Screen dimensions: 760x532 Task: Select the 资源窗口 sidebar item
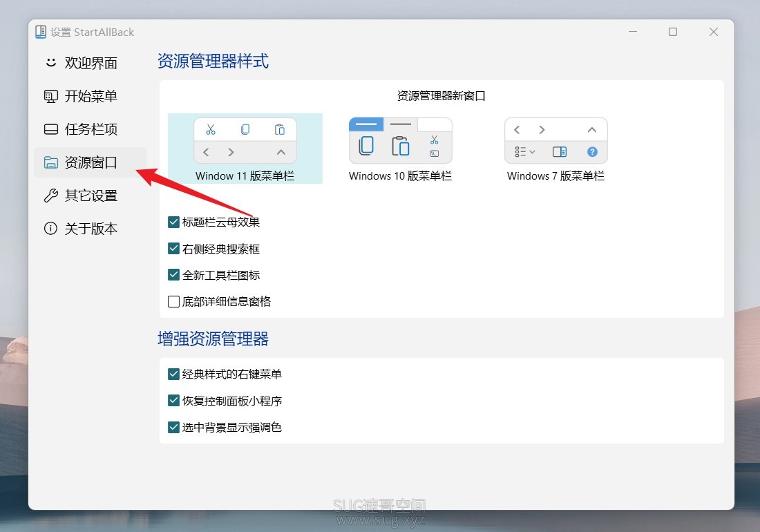pyautogui.click(x=90, y=162)
